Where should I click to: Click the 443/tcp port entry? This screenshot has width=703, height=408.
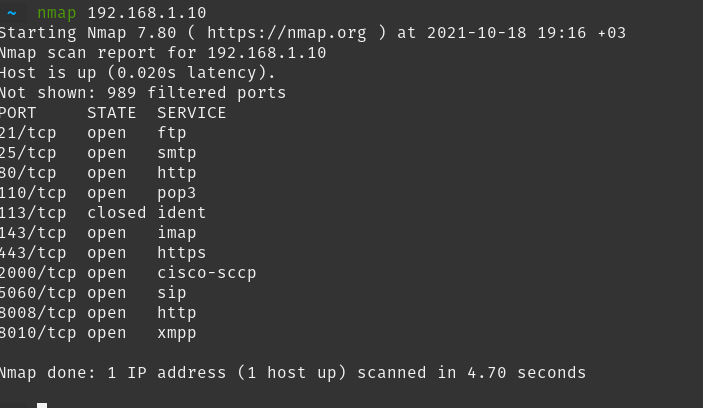coord(32,253)
